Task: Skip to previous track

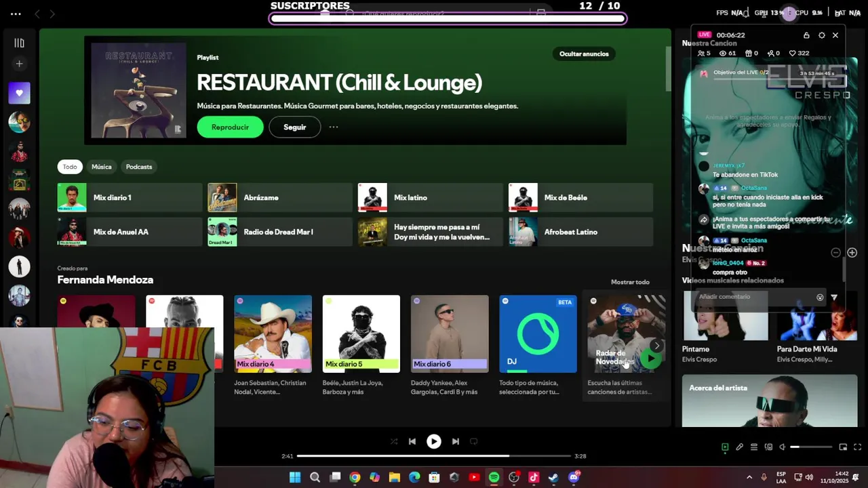Action: [412, 441]
